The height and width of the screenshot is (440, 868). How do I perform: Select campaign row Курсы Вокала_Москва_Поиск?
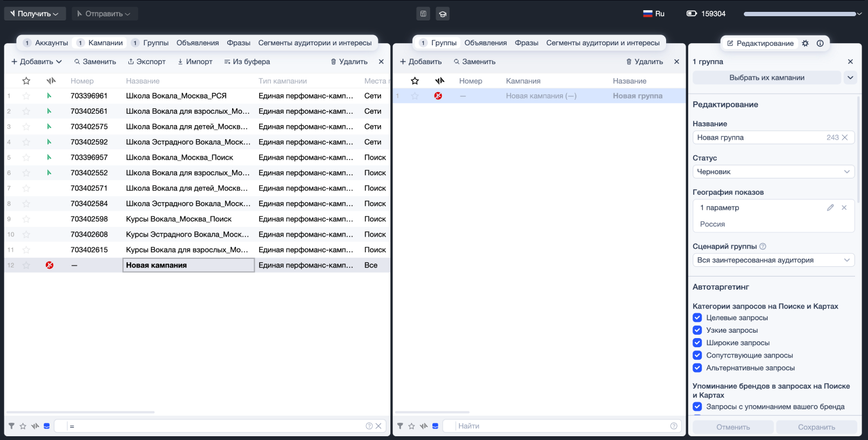(x=197, y=219)
